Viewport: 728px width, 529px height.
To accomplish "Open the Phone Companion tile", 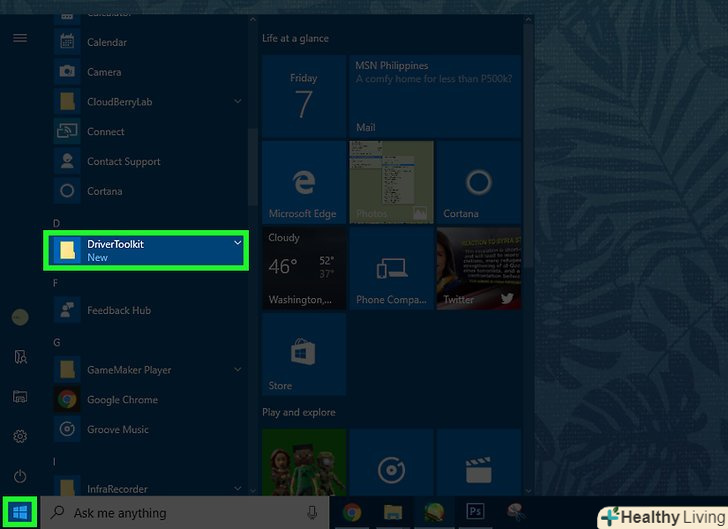I will click(x=391, y=268).
